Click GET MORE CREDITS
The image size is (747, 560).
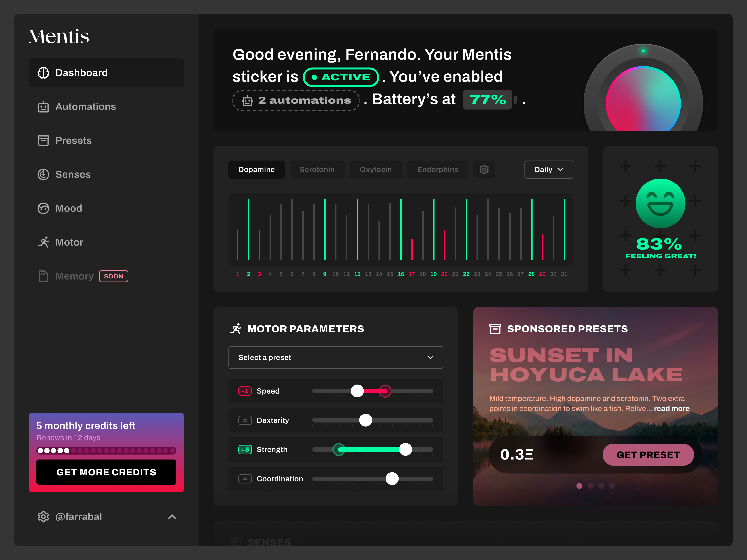(x=106, y=472)
